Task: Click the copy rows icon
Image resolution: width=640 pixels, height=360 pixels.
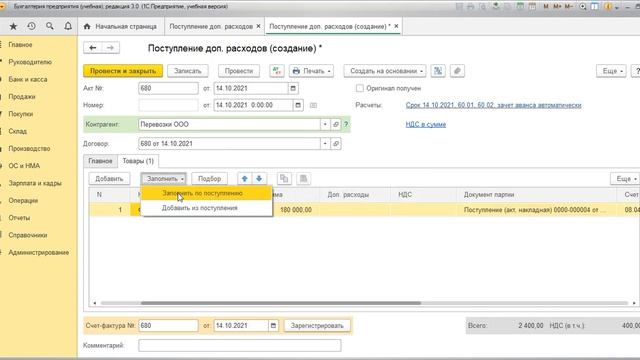Action: pyautogui.click(x=284, y=179)
